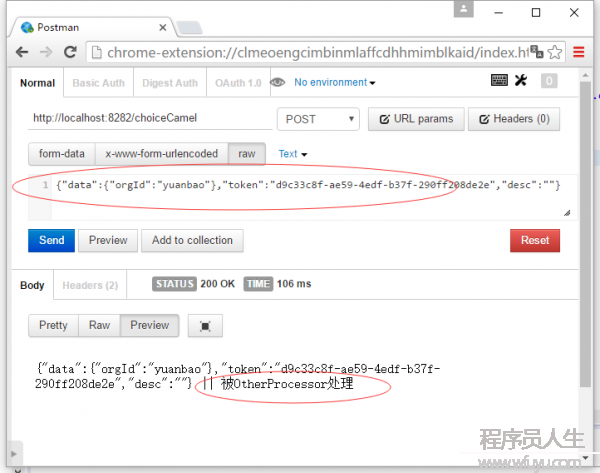Open a new browser tab

(189, 28)
